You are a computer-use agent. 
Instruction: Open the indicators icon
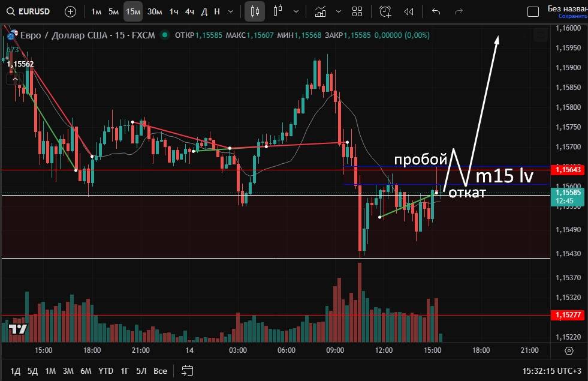(321, 11)
